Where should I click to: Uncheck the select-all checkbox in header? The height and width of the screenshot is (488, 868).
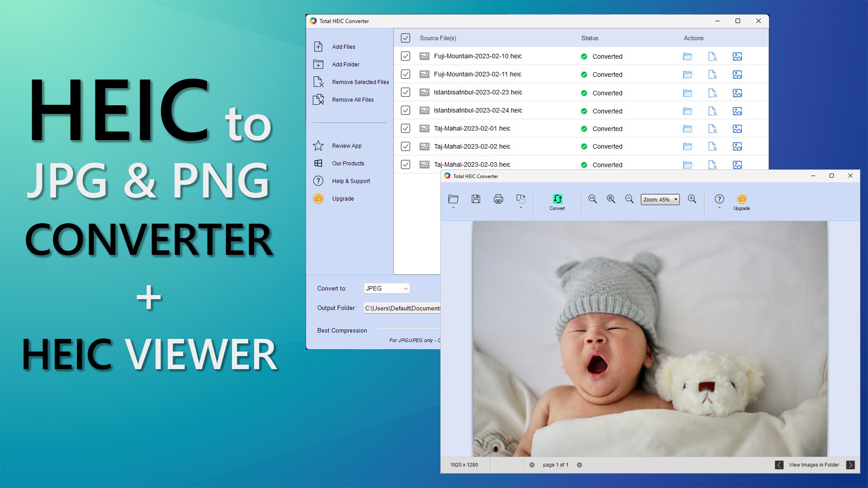(406, 38)
